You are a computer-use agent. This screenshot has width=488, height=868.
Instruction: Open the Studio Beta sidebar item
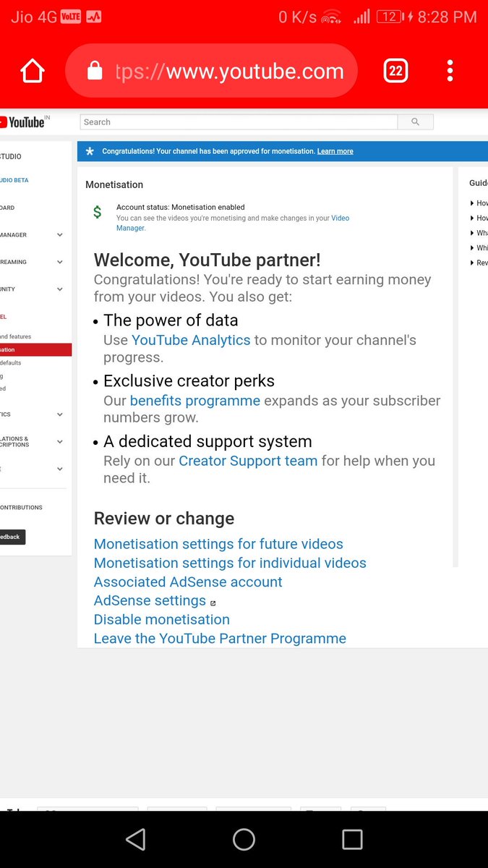[14, 180]
